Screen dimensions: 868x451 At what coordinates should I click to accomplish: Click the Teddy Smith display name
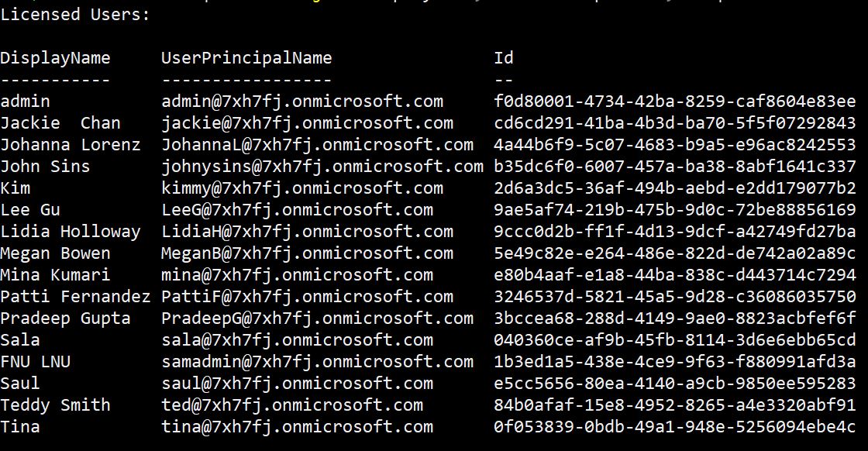(x=55, y=405)
